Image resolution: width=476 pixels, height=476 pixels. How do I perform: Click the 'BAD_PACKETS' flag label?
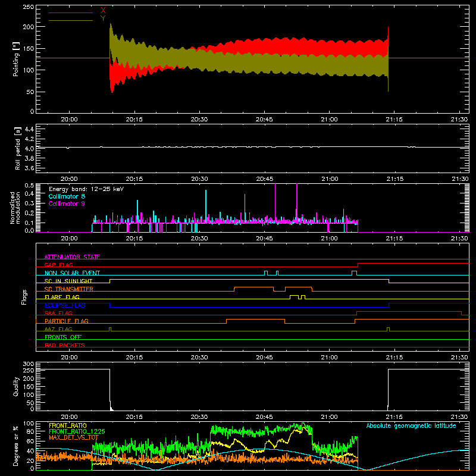click(x=65, y=345)
